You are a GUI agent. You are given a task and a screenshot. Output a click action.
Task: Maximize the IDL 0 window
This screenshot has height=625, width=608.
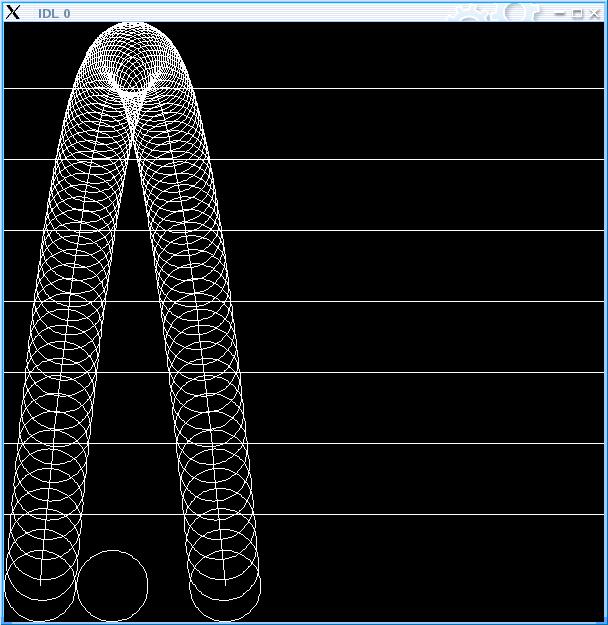[x=577, y=14]
